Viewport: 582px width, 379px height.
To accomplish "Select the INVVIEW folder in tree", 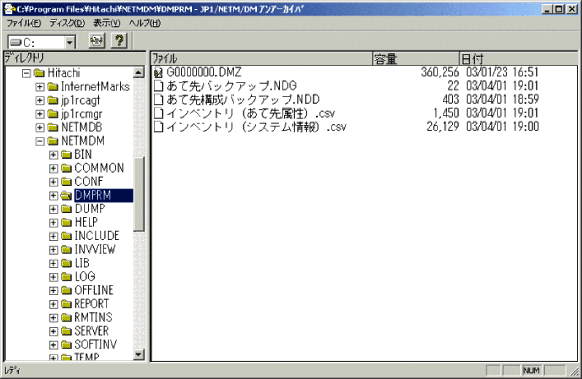I will tap(95, 249).
